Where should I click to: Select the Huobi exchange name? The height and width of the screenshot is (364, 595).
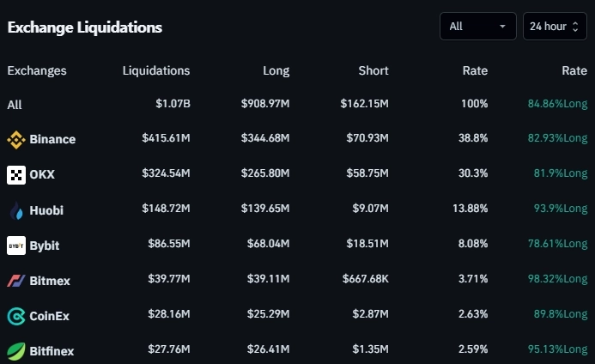pos(46,210)
